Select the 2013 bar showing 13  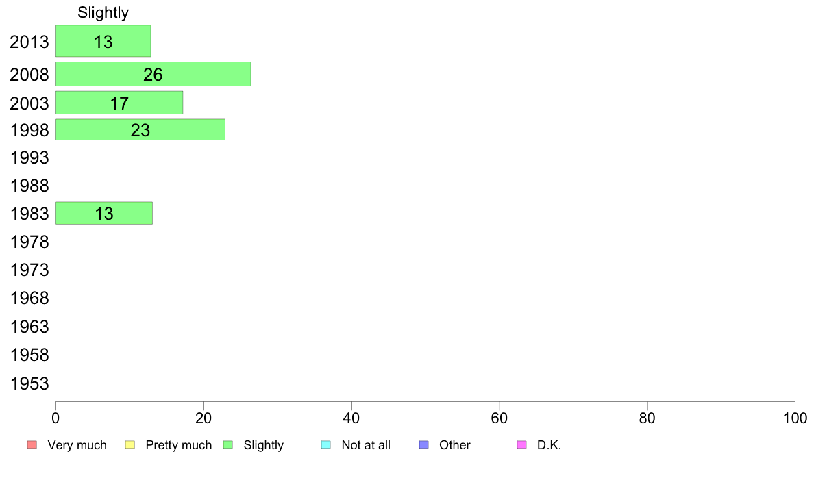point(103,41)
